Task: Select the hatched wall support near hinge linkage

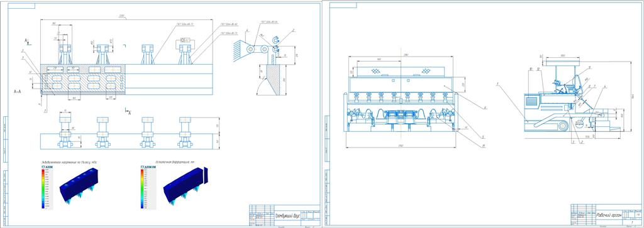Action: click(240, 51)
